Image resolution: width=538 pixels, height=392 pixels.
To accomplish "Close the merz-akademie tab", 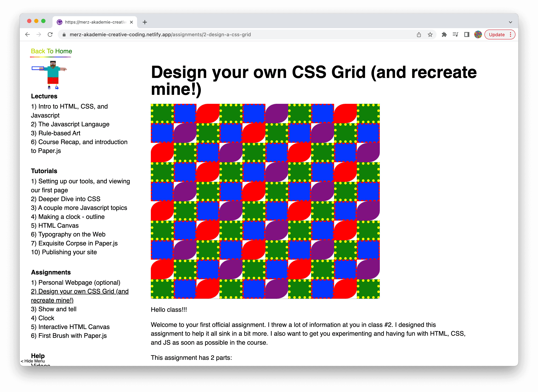I will [131, 22].
